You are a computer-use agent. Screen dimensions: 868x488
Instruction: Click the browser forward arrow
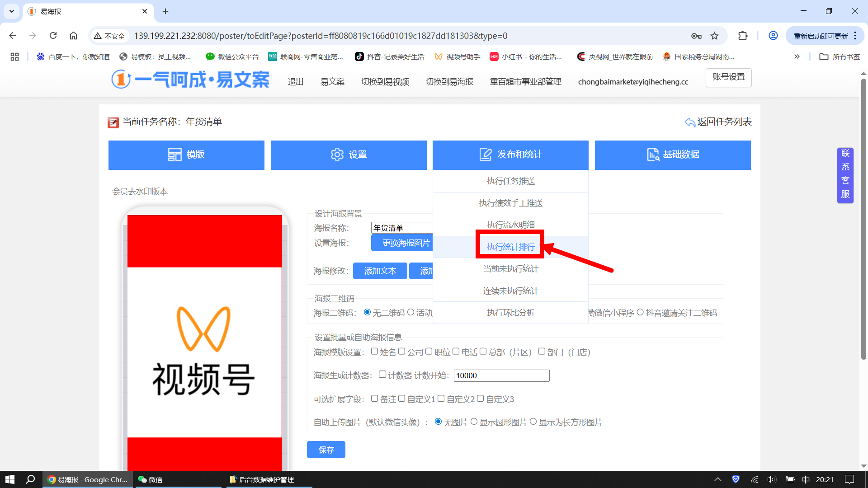(33, 36)
